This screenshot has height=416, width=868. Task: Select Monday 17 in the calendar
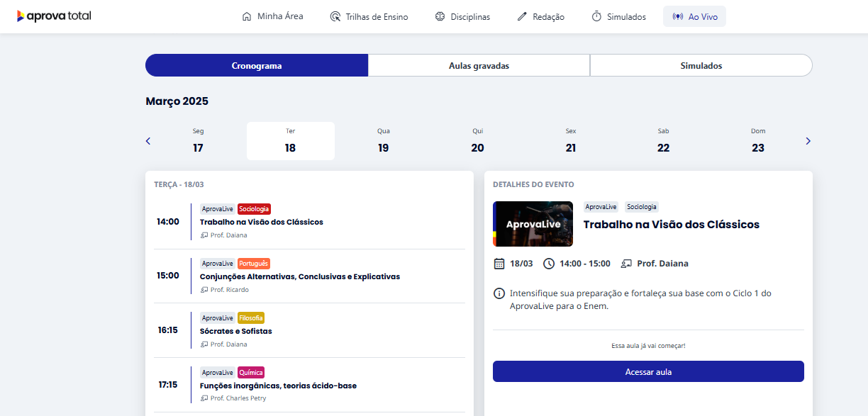[x=198, y=141]
